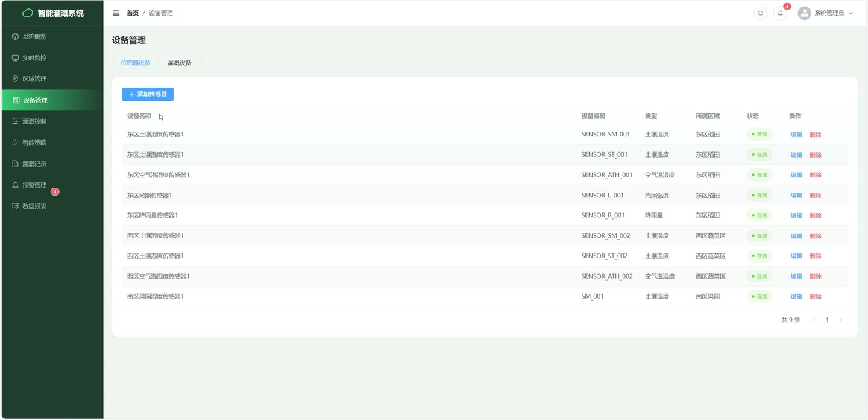868x420 pixels.
Task: Edit 西区土壤湿度传感器1 row
Action: (x=796, y=236)
